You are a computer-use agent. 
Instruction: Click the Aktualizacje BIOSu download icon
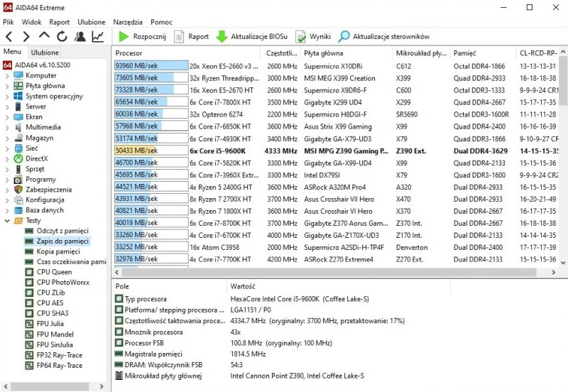point(222,36)
